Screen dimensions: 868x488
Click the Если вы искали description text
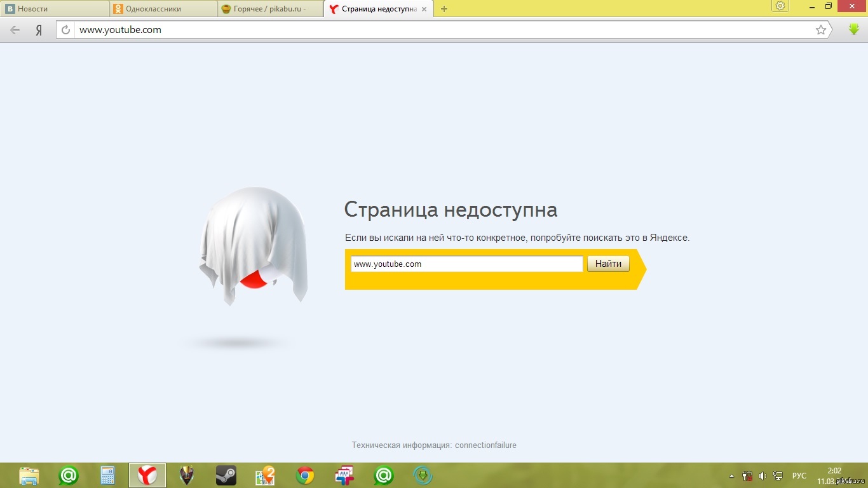pyautogui.click(x=517, y=238)
